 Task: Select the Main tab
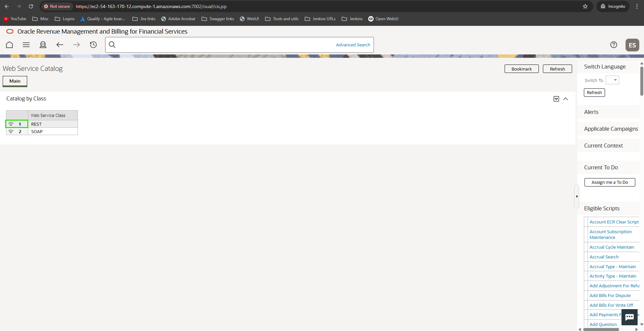15,81
